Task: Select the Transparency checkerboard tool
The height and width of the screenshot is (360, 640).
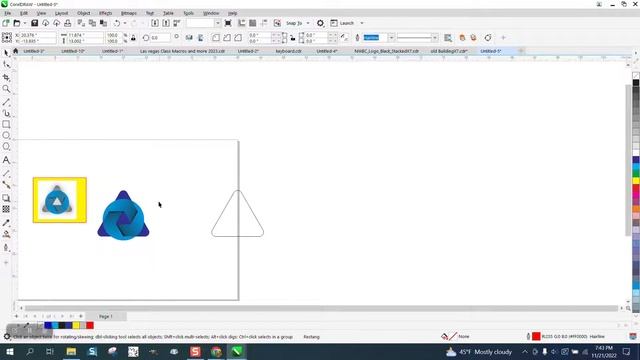Action: [x=6, y=209]
